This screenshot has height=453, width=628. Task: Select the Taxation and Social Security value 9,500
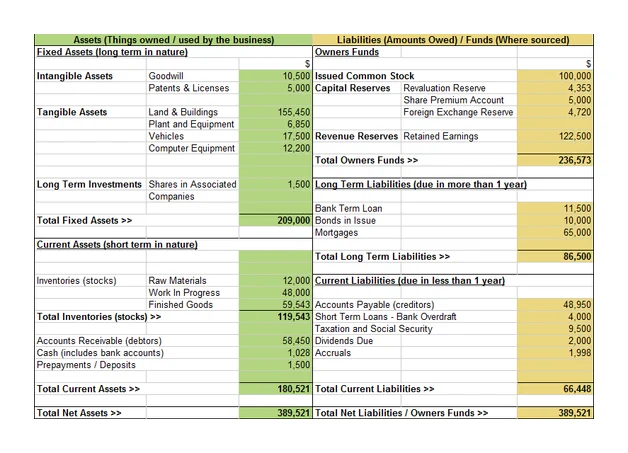click(580, 329)
